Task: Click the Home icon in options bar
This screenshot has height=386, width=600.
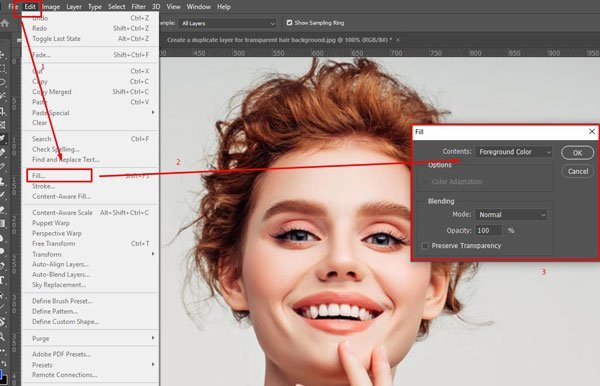Action: 5,23
